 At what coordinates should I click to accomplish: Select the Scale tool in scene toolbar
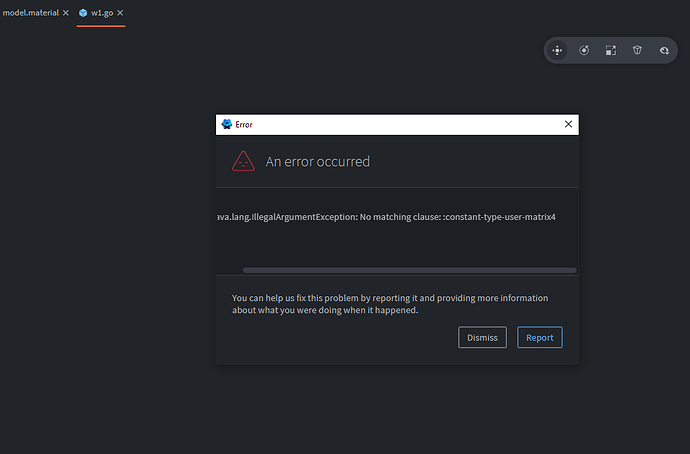(610, 50)
